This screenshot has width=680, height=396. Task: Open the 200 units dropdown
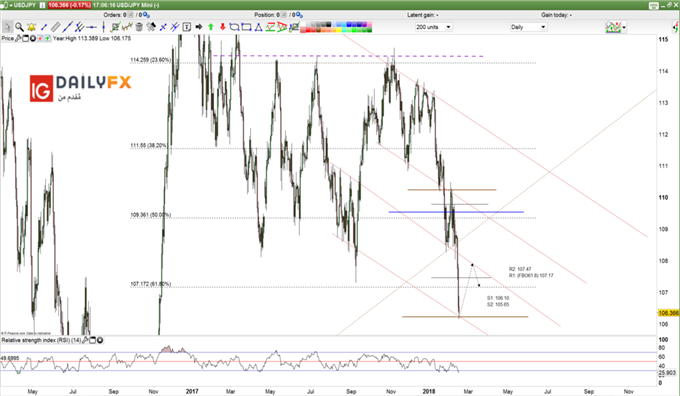click(x=434, y=27)
